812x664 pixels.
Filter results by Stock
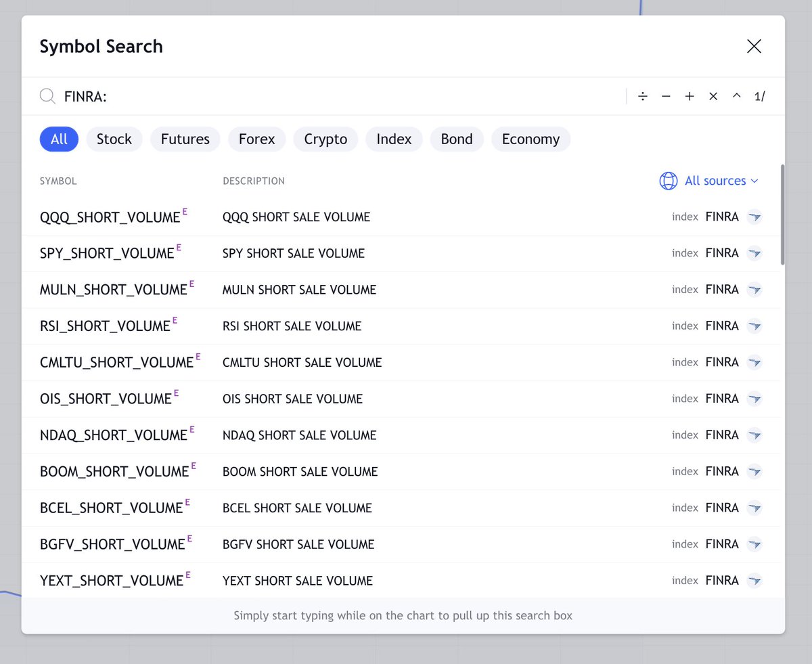click(x=114, y=139)
